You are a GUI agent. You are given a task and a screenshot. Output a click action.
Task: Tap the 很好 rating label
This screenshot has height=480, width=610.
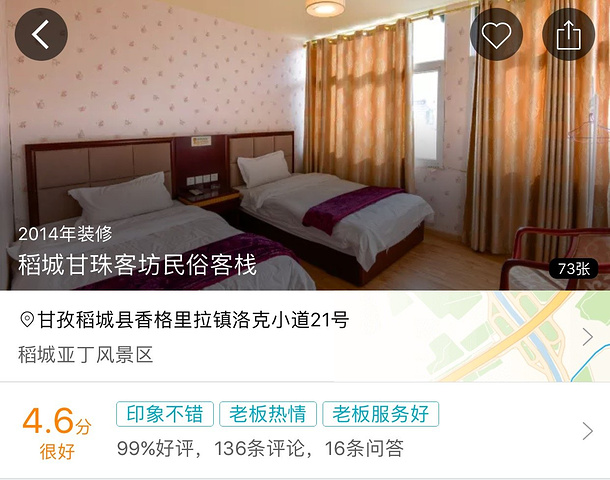point(57,452)
